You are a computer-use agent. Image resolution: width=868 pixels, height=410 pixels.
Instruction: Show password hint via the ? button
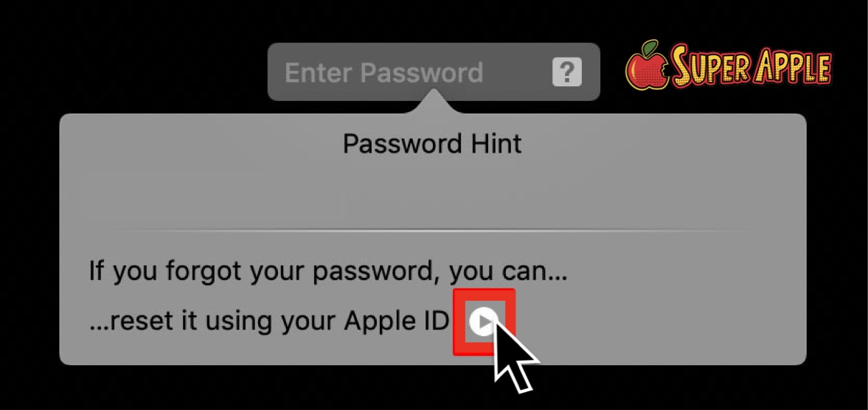[x=567, y=72]
